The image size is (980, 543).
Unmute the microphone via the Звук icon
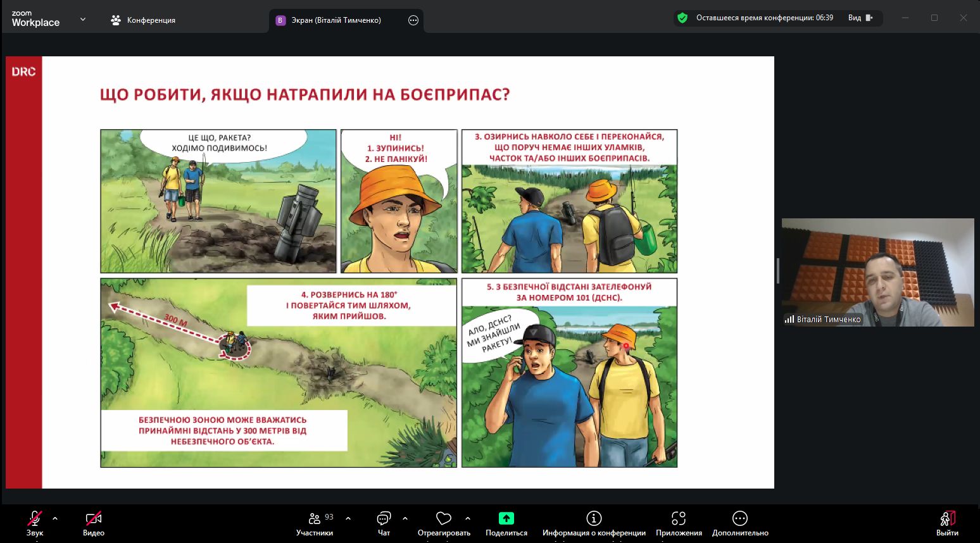pos(35,519)
